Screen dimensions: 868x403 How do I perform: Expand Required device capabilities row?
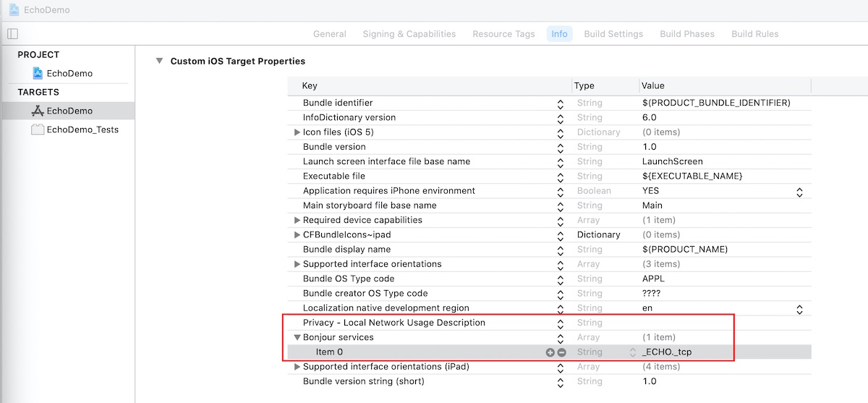[297, 220]
